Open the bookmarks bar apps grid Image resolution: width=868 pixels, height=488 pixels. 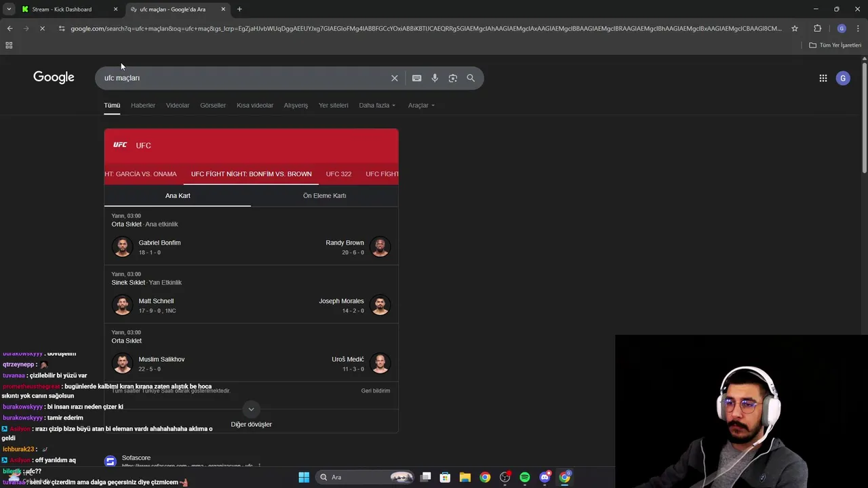[9, 45]
